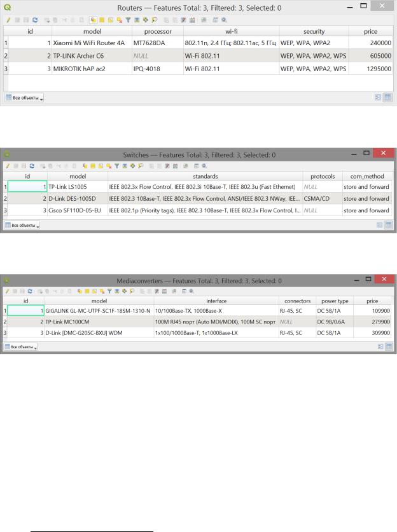The image size is (397, 532).
Task: Filter funnel icon in Mediaconverters toolbar
Action: point(109,291)
